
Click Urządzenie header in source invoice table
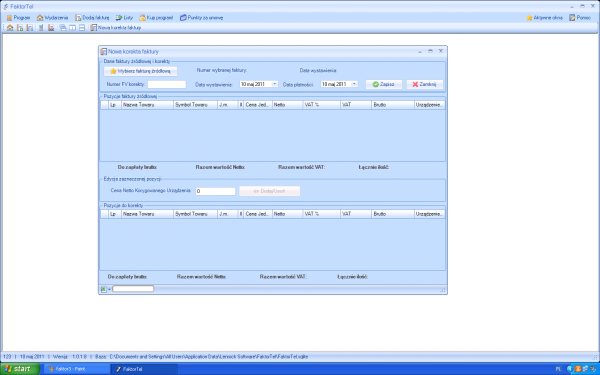point(429,105)
